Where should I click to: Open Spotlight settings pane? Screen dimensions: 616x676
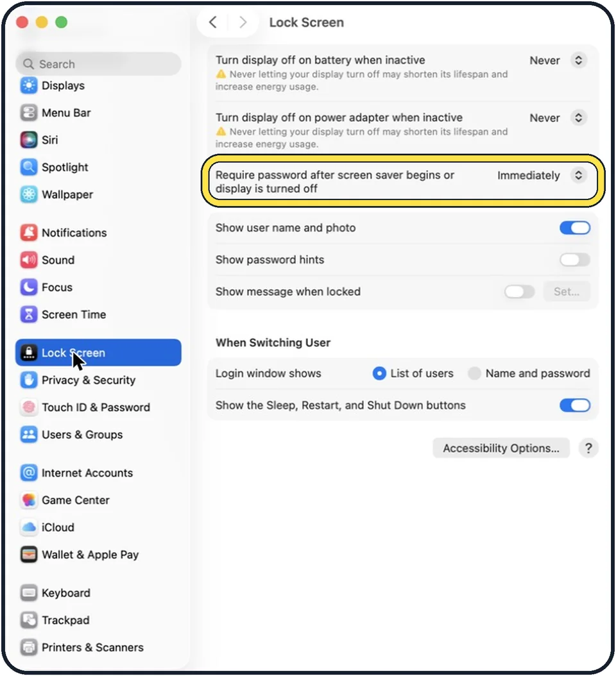[x=99, y=167]
